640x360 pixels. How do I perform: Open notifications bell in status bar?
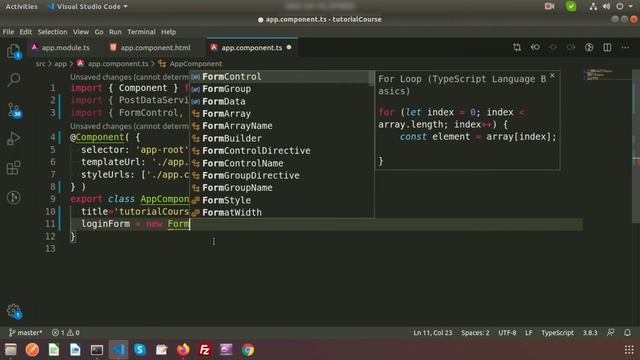pos(627,333)
